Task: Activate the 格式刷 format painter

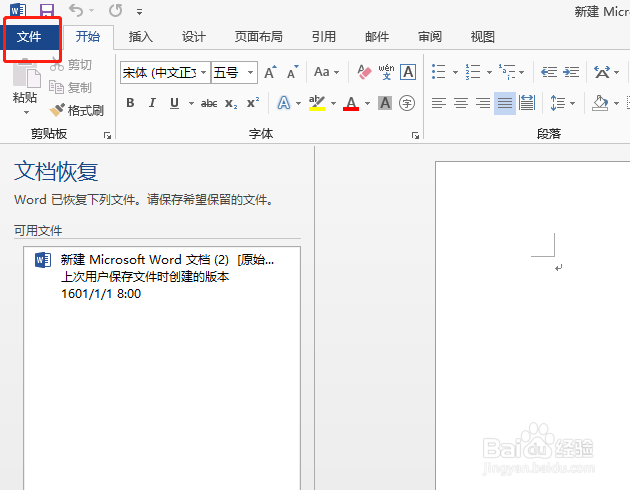Action: tap(77, 110)
